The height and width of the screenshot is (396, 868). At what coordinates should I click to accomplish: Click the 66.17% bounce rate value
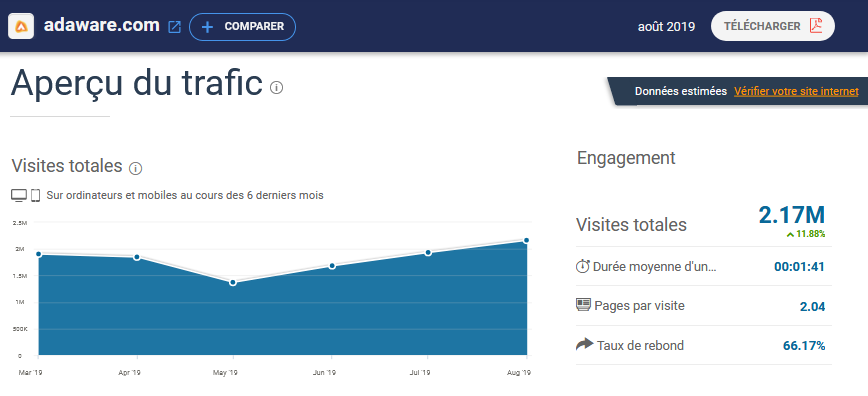point(804,346)
